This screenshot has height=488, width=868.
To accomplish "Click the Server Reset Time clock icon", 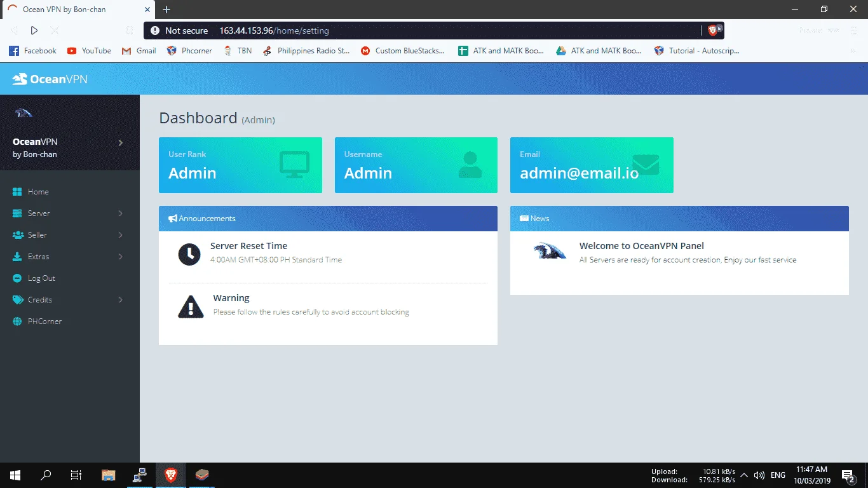I will pyautogui.click(x=189, y=254).
